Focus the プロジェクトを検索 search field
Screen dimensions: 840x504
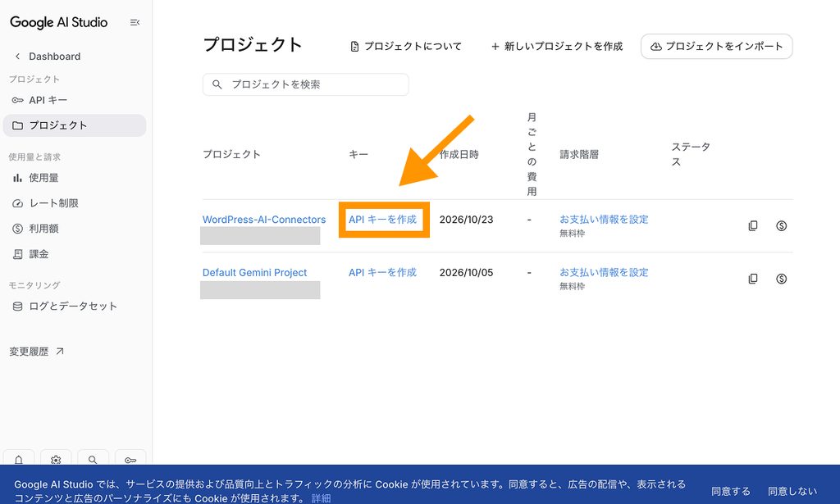click(305, 84)
